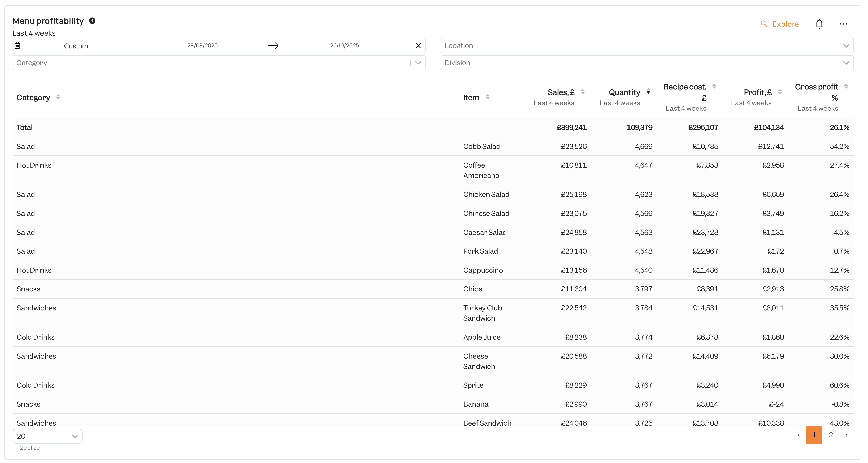Image resolution: width=868 pixels, height=463 pixels.
Task: Clear the date range with X icon
Action: click(418, 45)
